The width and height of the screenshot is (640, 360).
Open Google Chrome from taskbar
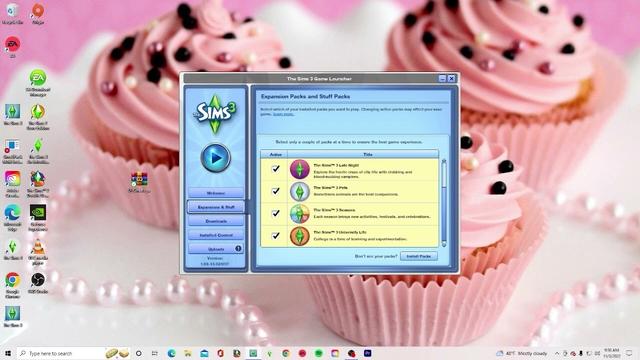coord(286,353)
